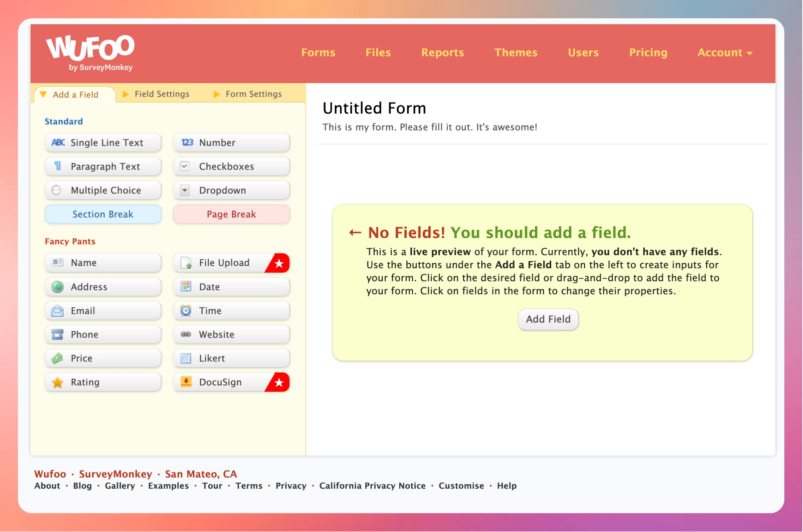Viewport: 803px width, 532px height.
Task: Click the Add Field button
Action: pos(548,319)
